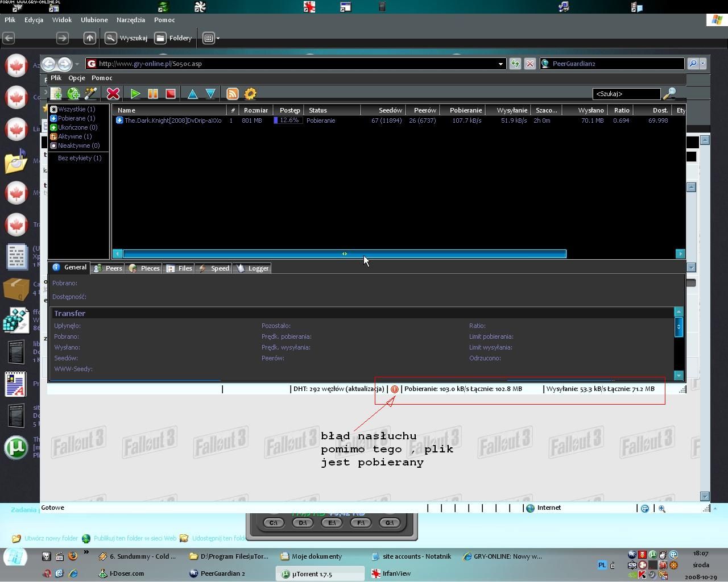Switch to the General tab

70,268
